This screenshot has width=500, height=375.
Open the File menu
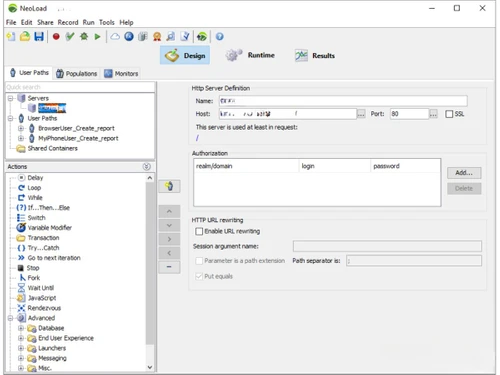pyautogui.click(x=11, y=22)
